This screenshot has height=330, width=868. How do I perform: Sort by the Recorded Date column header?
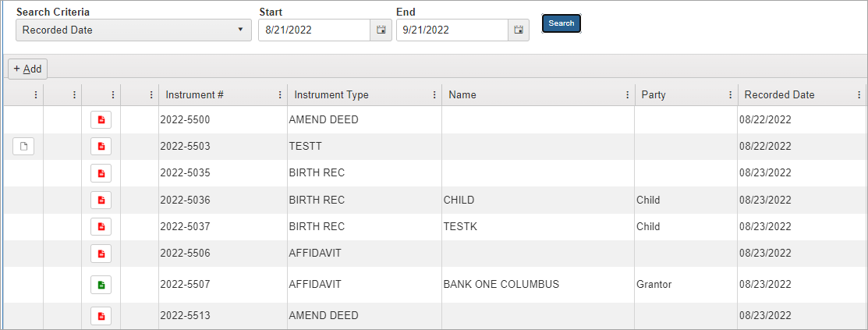pos(779,95)
